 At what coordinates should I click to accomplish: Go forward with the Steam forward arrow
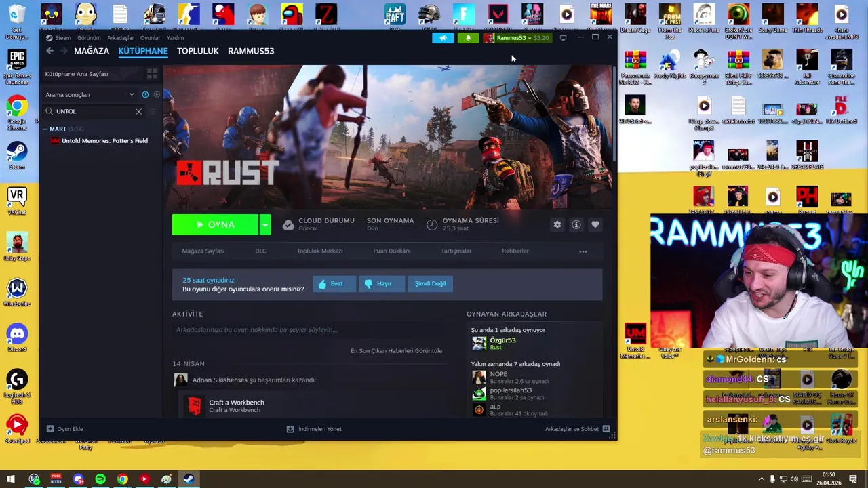(63, 52)
